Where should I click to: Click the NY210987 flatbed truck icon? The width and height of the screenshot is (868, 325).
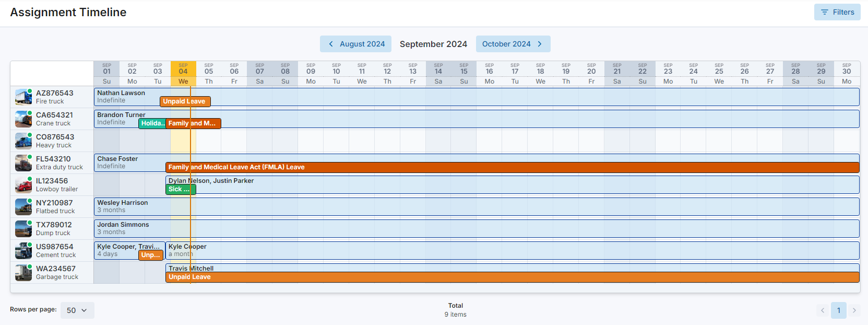click(x=23, y=207)
